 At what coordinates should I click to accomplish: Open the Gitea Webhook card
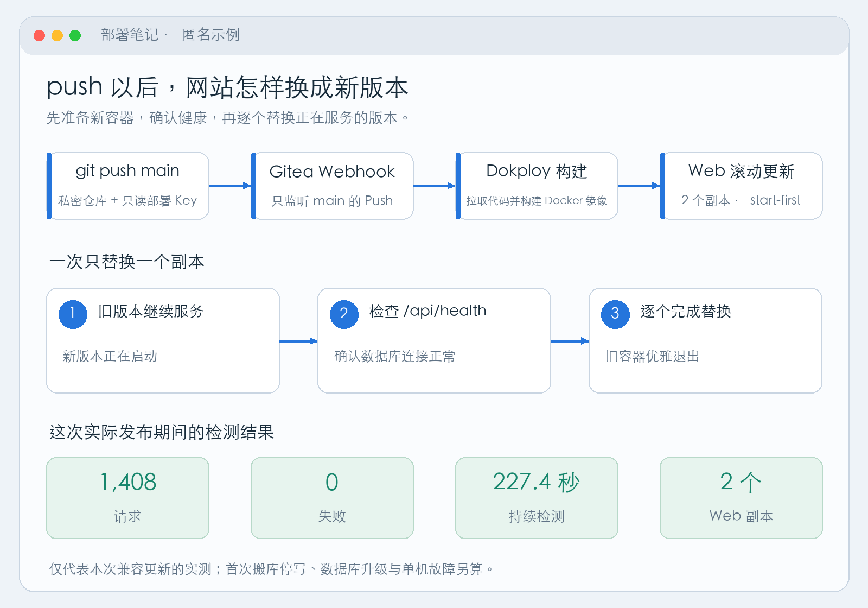coord(333,186)
